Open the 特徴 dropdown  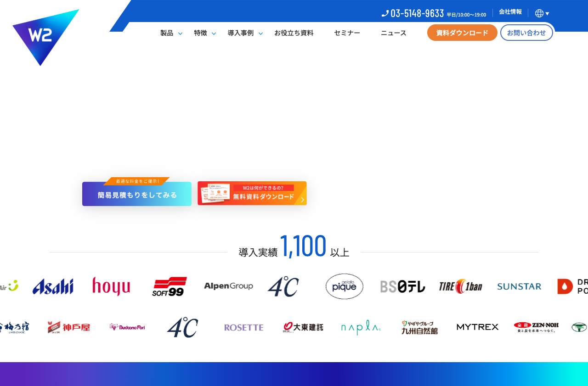pyautogui.click(x=204, y=33)
